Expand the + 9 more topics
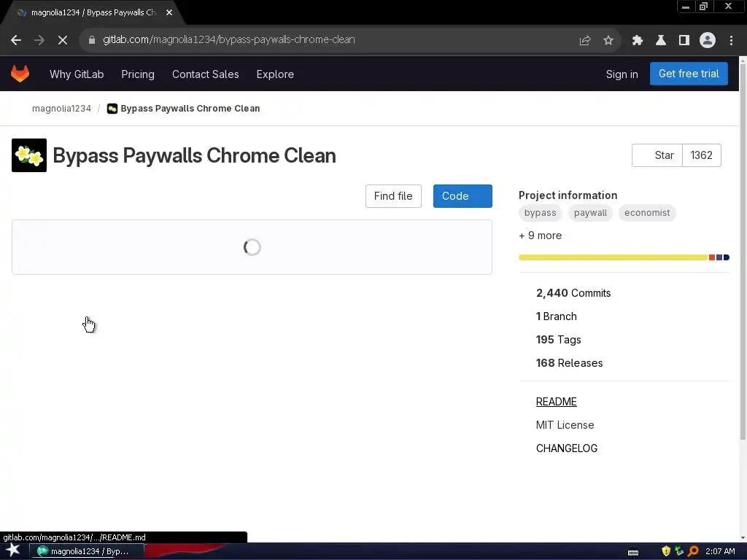This screenshot has width=747, height=560. click(541, 236)
